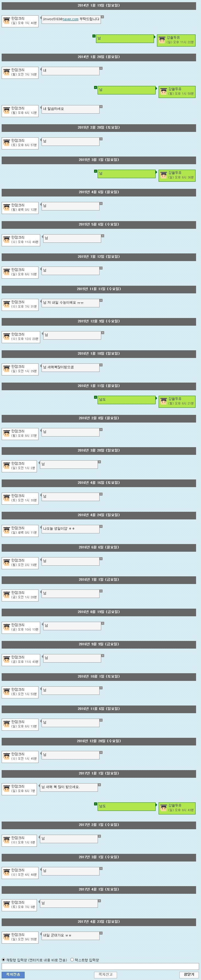Viewport: 201px width, 980px height.
Task: Remove the green '님도' reply sent 오후 8시 43분
Action: (96, 804)
